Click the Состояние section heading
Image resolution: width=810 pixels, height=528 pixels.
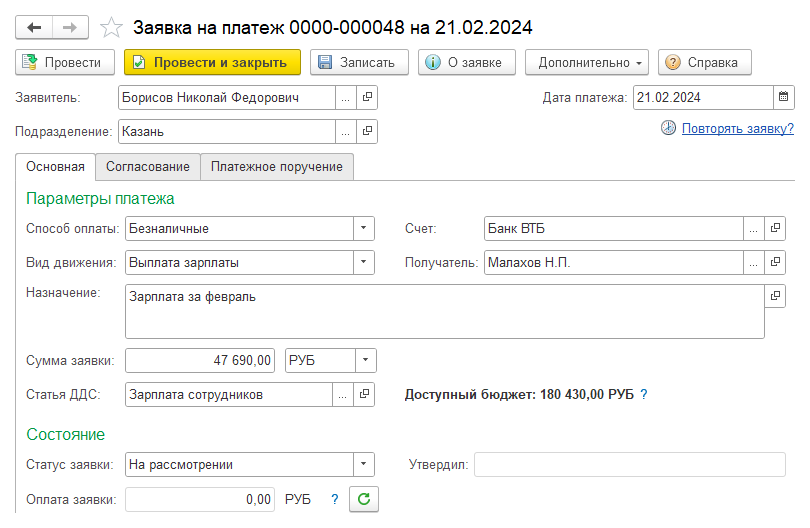66,434
